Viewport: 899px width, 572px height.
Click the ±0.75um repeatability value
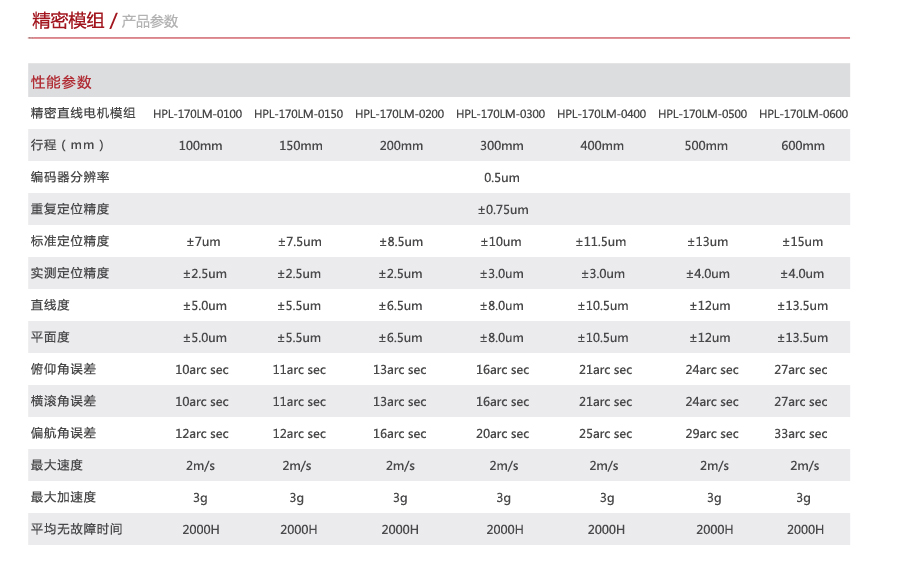[503, 210]
